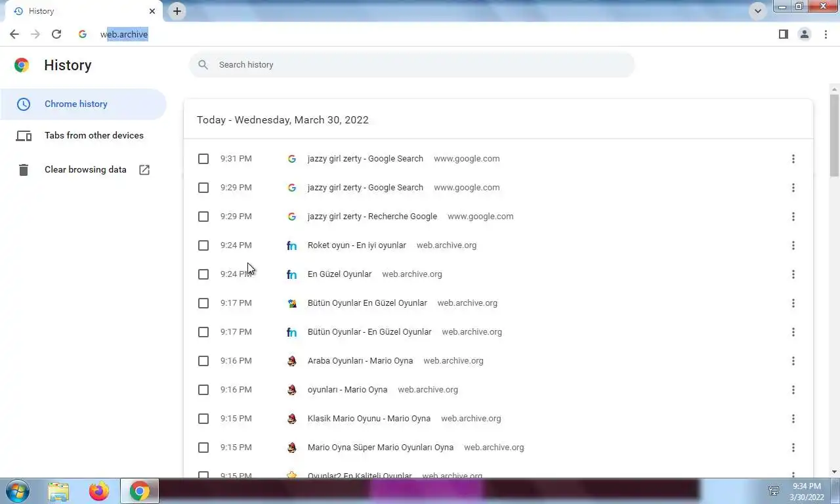Open actions menu for Recherche Google entry

click(793, 217)
